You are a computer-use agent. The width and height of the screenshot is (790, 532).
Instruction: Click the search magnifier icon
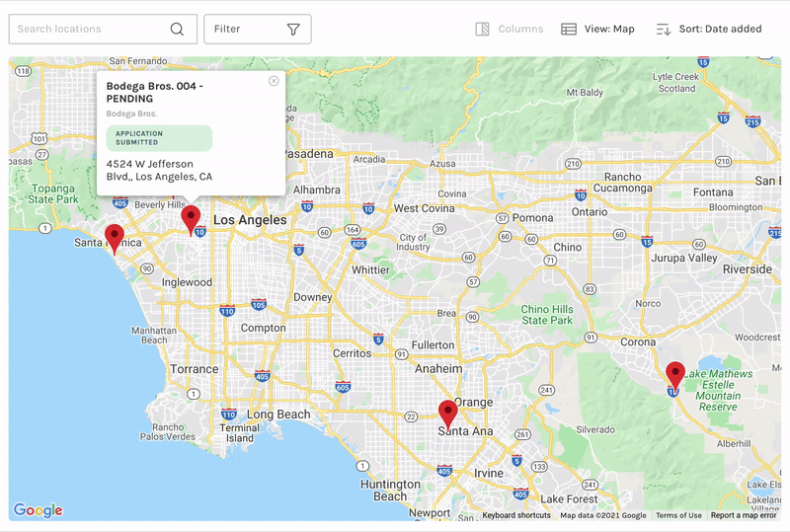pyautogui.click(x=177, y=30)
